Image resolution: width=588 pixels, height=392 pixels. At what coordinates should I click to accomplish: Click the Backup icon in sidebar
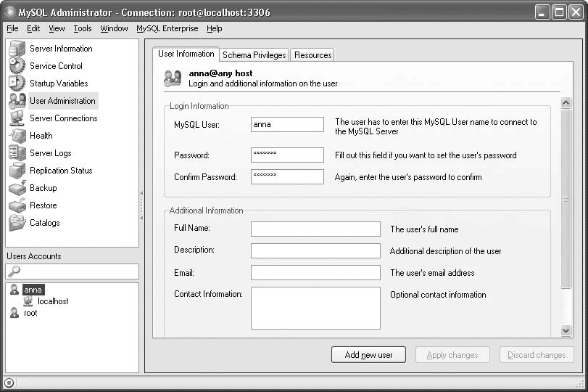coord(17,188)
